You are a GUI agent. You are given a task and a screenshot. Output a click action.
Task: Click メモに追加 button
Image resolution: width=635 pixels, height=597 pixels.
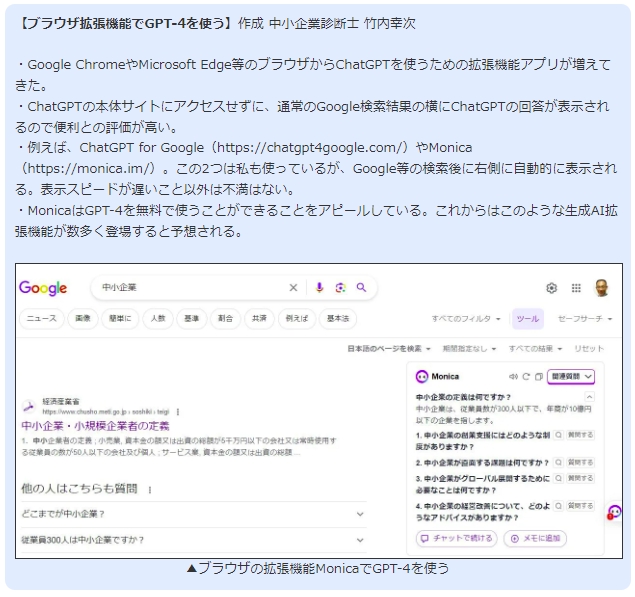coord(535,538)
